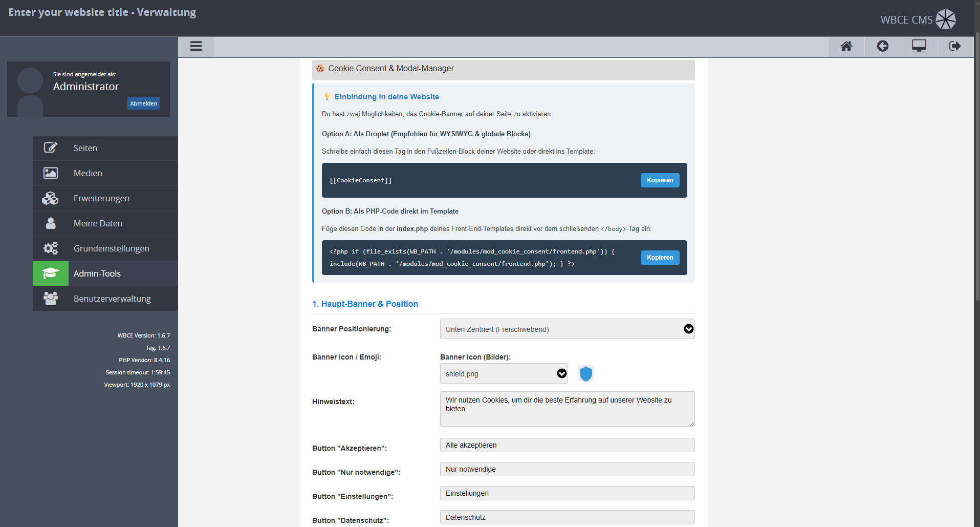980x527 pixels.
Task: Click the back arrow circle icon
Action: tap(883, 46)
